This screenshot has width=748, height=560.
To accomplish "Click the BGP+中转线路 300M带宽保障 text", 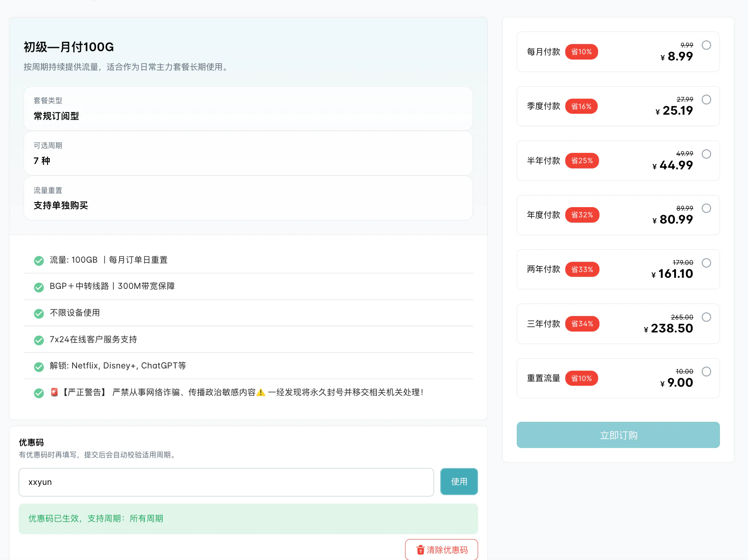I will pyautogui.click(x=112, y=286).
